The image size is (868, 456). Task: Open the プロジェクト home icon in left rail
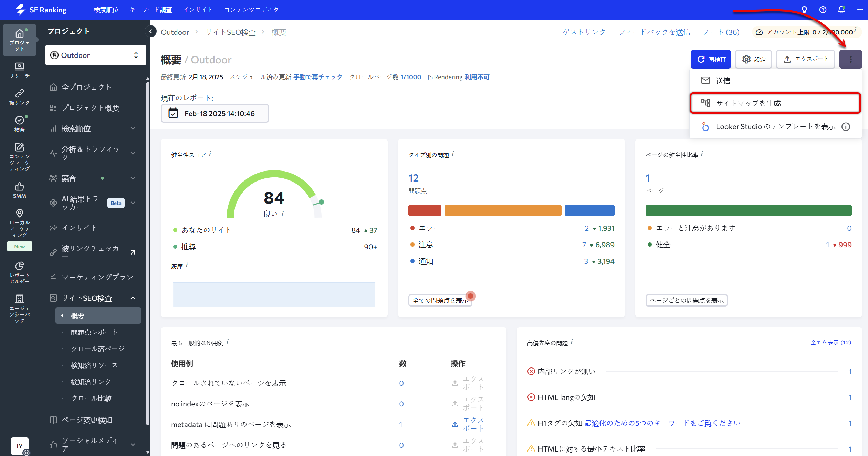click(20, 40)
